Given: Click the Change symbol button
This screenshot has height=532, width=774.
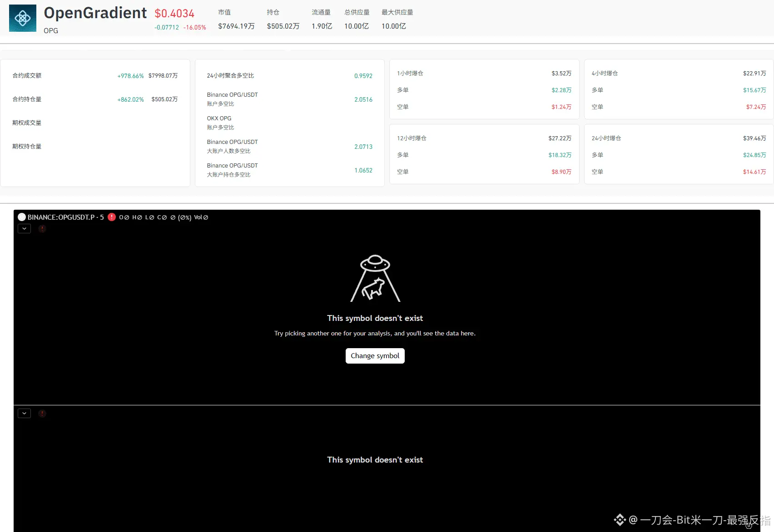Looking at the screenshot, I should click(375, 356).
